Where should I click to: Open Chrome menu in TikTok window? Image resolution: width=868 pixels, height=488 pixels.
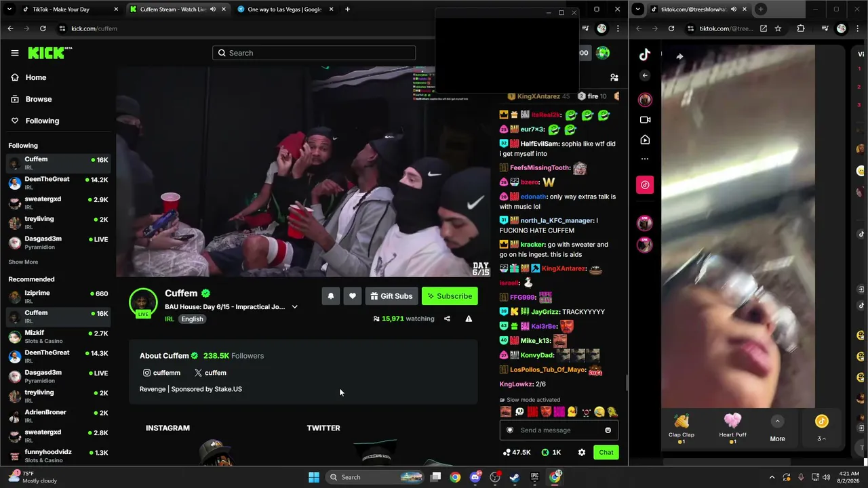pos(858,28)
